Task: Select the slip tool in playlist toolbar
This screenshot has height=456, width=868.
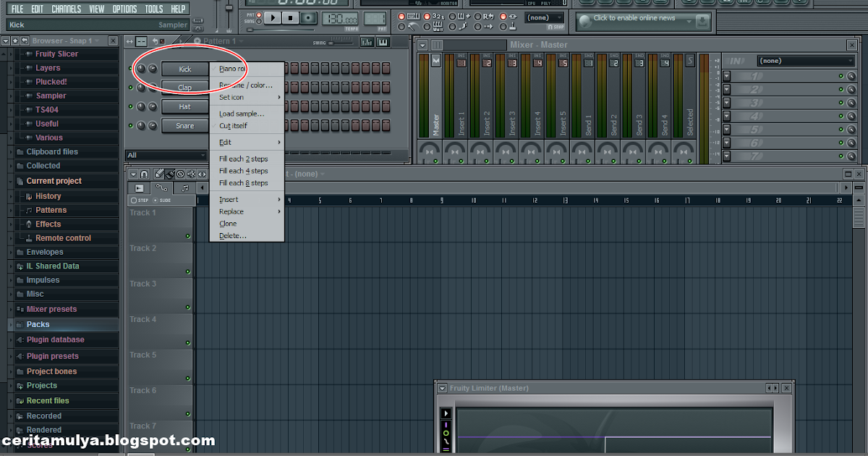Action: 202,174
